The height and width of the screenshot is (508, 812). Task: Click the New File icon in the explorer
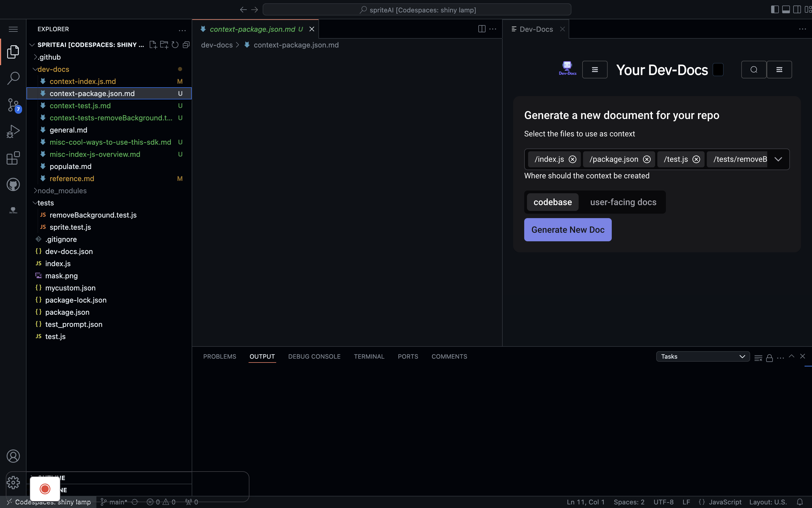153,45
